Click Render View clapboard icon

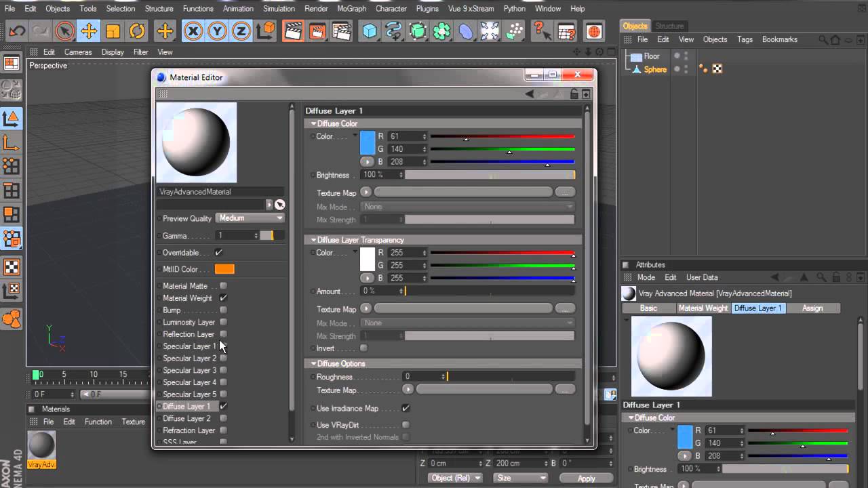(293, 30)
